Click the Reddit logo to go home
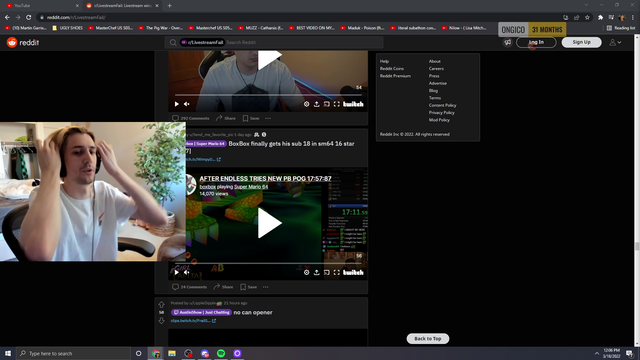Viewport: 640px width, 360px height. coord(23,42)
